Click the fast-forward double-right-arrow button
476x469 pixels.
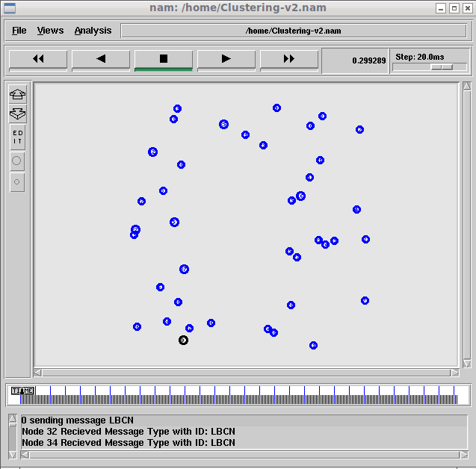[x=289, y=59]
